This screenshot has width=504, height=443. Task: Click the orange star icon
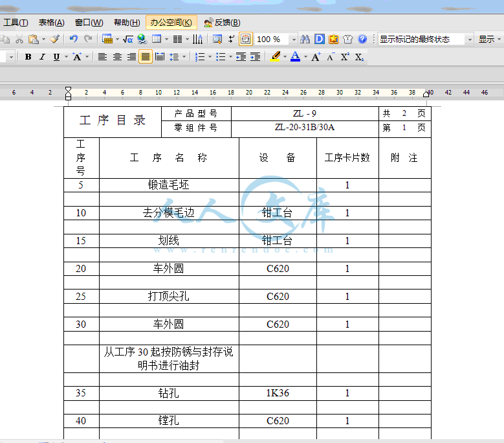pyautogui.click(x=334, y=40)
